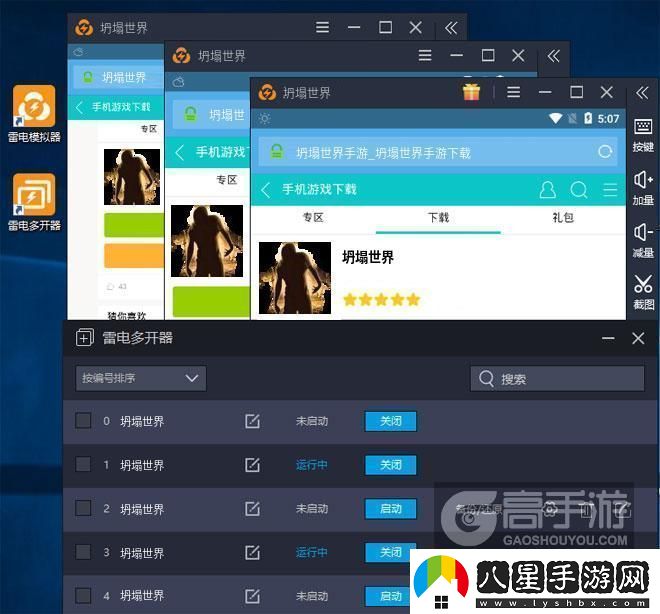Click the 截图 scissors screenshot tool

tap(643, 292)
